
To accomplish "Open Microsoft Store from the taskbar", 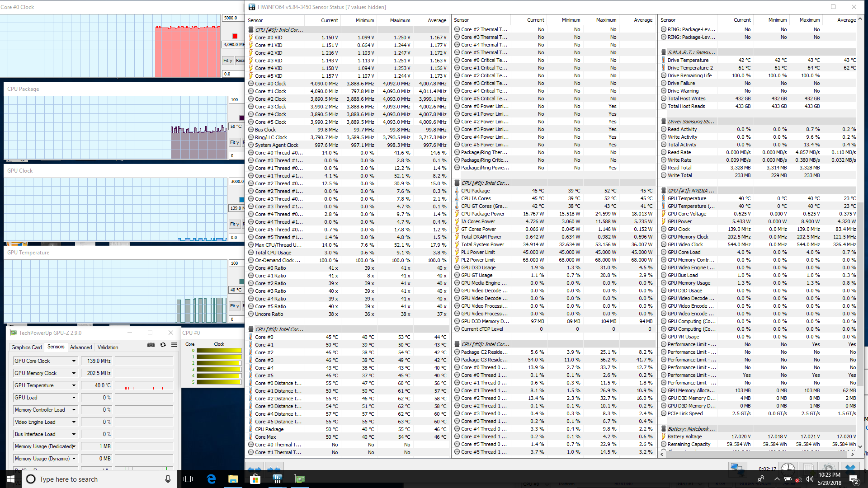I will coord(255,479).
